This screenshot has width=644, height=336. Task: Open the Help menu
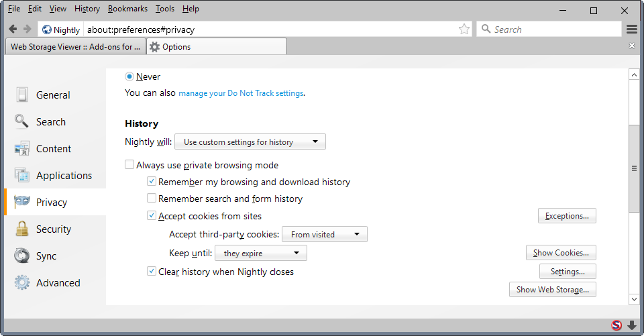click(x=191, y=9)
